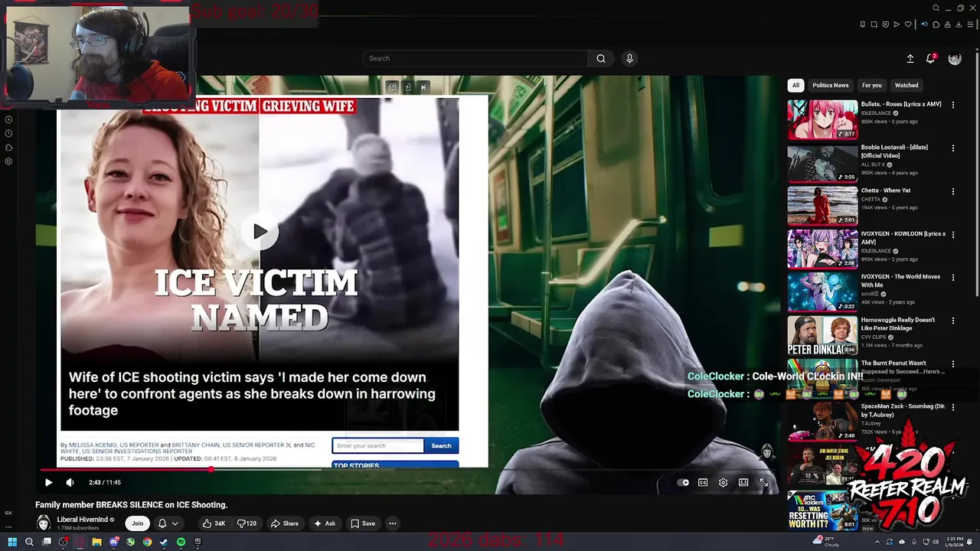Open the Bullets. - Roses thumbnail
980x551 pixels.
[x=822, y=119]
